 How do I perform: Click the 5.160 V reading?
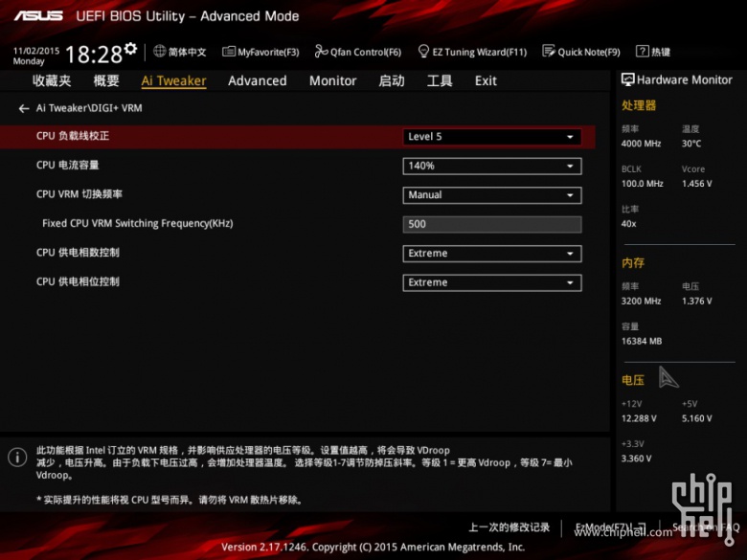tap(696, 418)
